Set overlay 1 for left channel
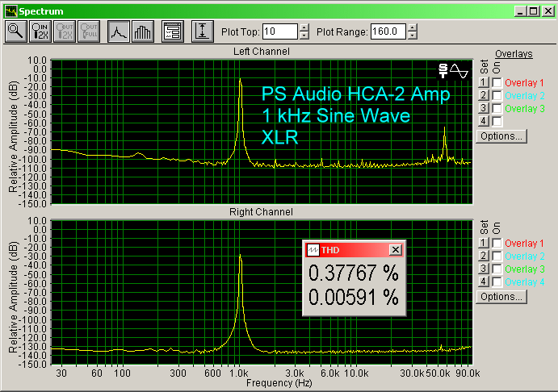This screenshot has height=392, width=558. (x=483, y=83)
